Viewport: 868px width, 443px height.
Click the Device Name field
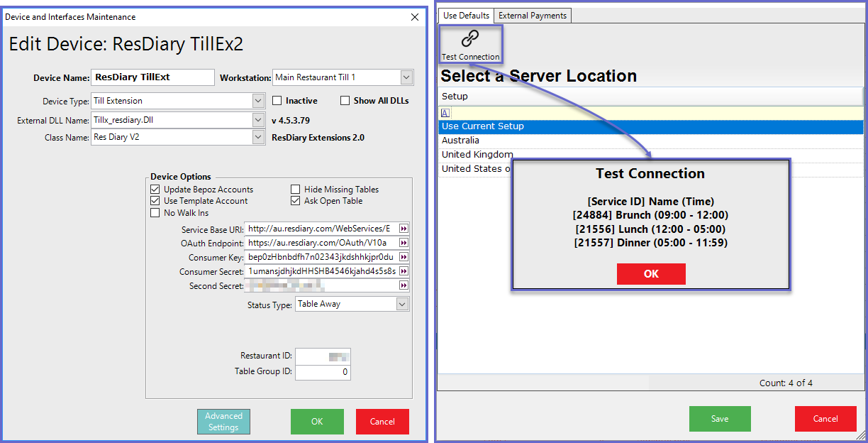(x=152, y=77)
